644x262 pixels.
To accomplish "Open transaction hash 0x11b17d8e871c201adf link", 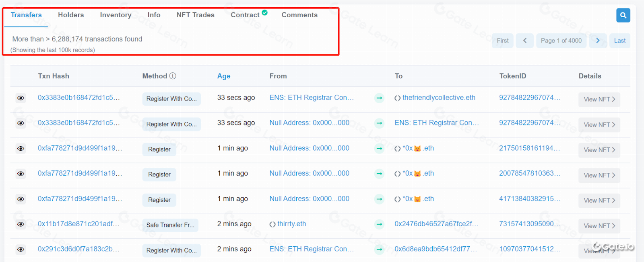I will 78,224.
